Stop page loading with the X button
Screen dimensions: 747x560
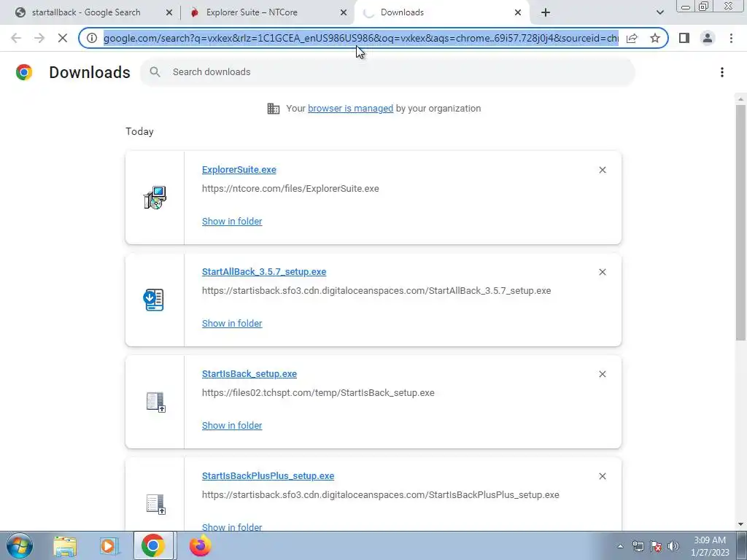pos(63,38)
